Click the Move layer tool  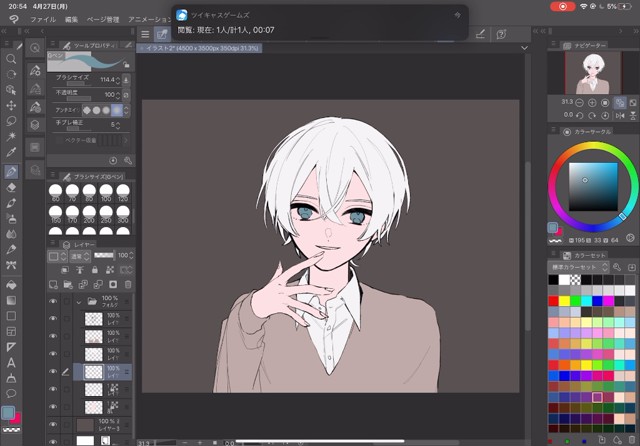pyautogui.click(x=11, y=104)
